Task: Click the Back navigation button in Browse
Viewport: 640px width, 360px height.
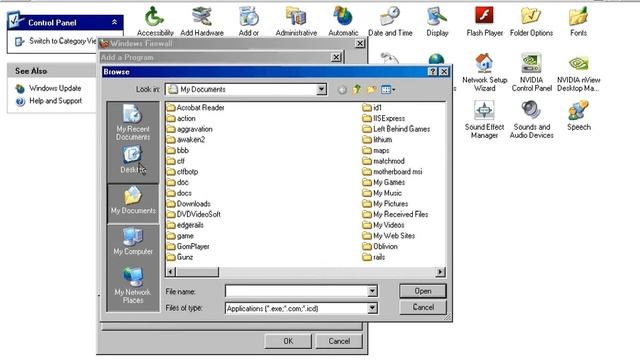Action: click(x=342, y=89)
